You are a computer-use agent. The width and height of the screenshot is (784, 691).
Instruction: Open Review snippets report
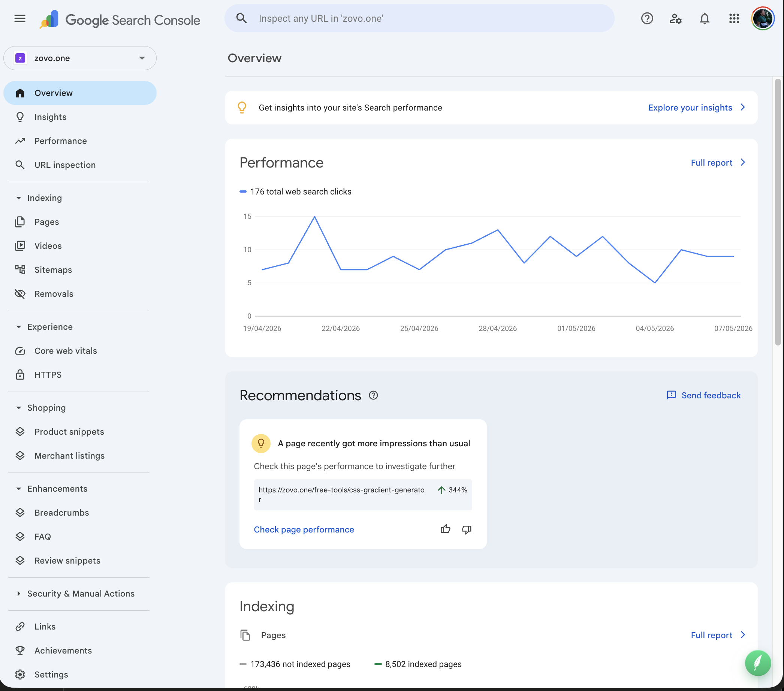(80, 561)
